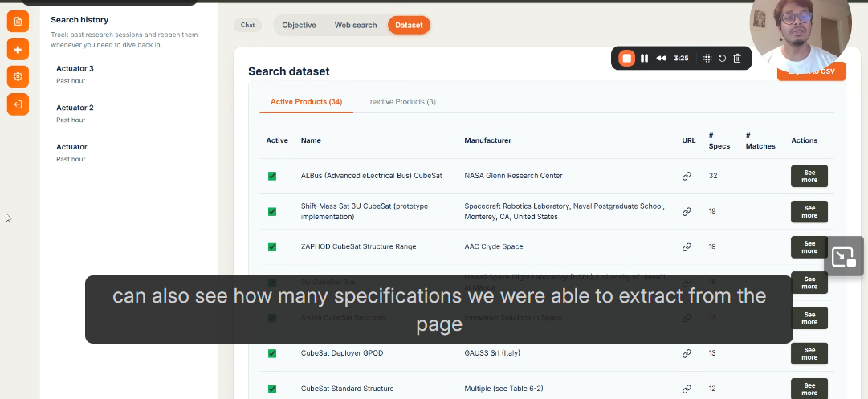The width and height of the screenshot is (868, 399).
Task: Reopen the Actuator 3 search session
Action: coord(75,74)
